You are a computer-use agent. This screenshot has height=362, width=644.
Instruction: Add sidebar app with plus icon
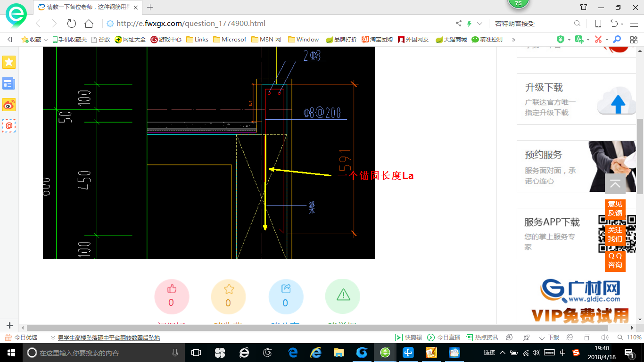click(9, 325)
